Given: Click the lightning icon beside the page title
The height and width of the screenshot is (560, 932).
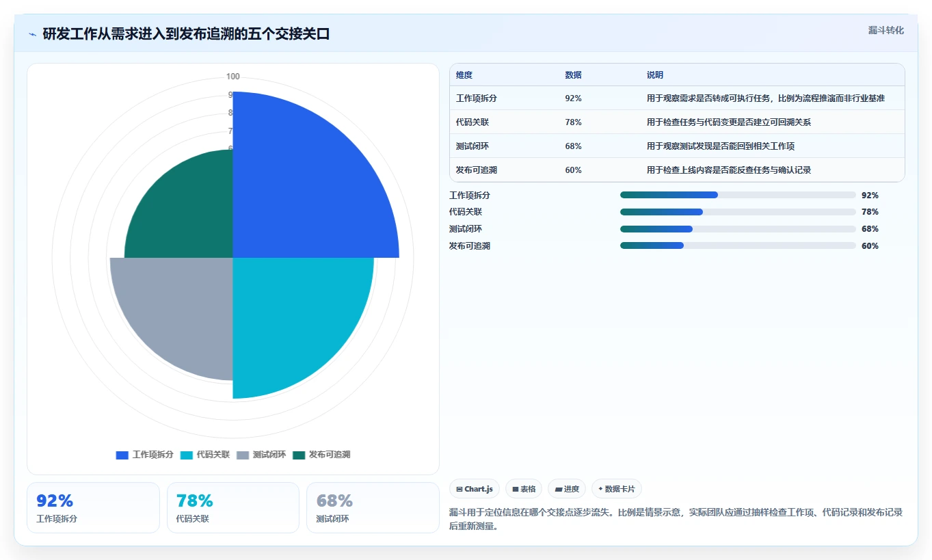Looking at the screenshot, I should coord(32,34).
